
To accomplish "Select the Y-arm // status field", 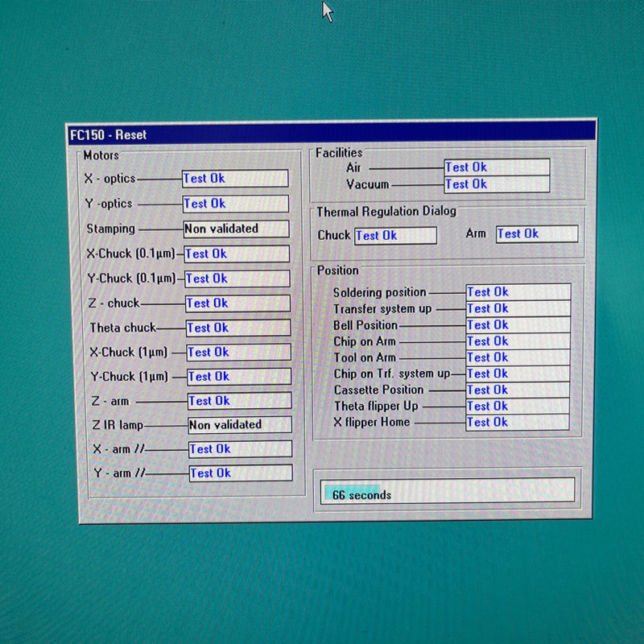I will click(241, 473).
